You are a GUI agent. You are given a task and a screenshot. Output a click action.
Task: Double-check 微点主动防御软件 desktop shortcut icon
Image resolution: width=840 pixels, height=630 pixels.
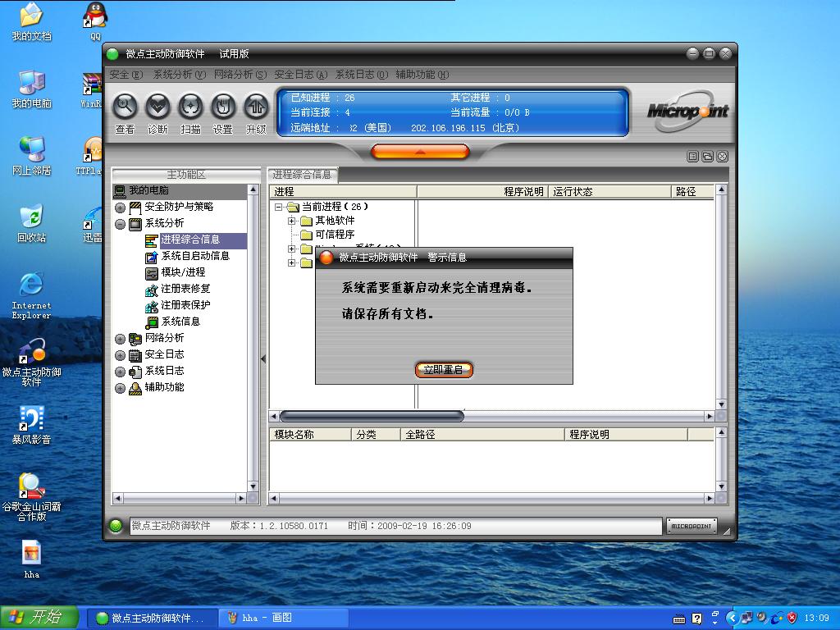pos(31,354)
